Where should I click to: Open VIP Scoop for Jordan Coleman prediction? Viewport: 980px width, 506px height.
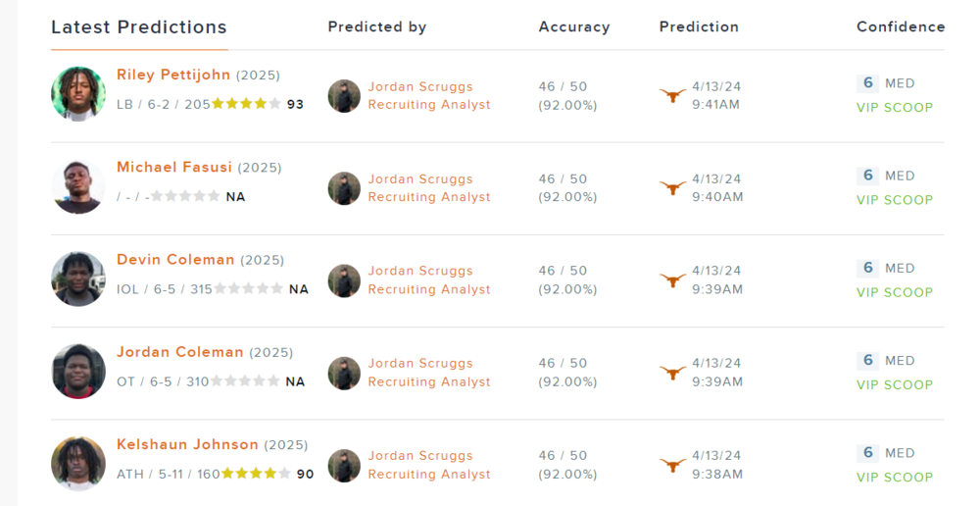(894, 384)
